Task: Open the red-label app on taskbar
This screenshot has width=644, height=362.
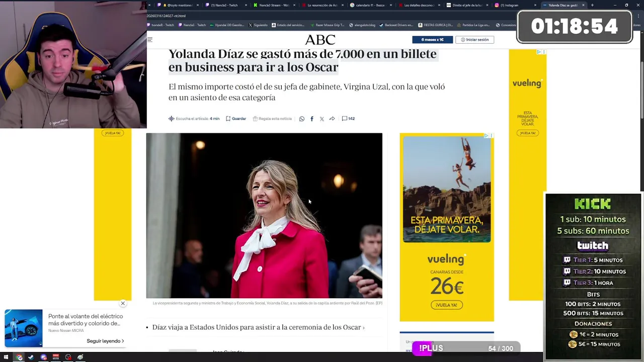Action: coord(56,357)
